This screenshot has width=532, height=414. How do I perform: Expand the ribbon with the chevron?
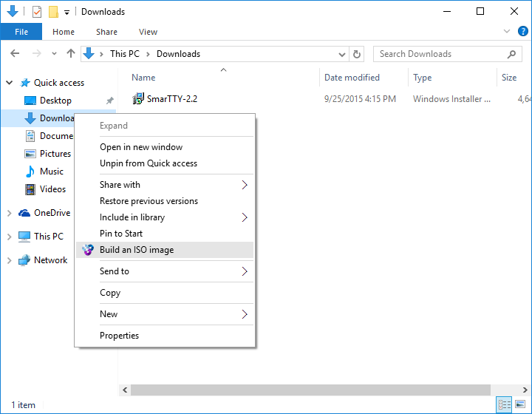[x=507, y=31]
